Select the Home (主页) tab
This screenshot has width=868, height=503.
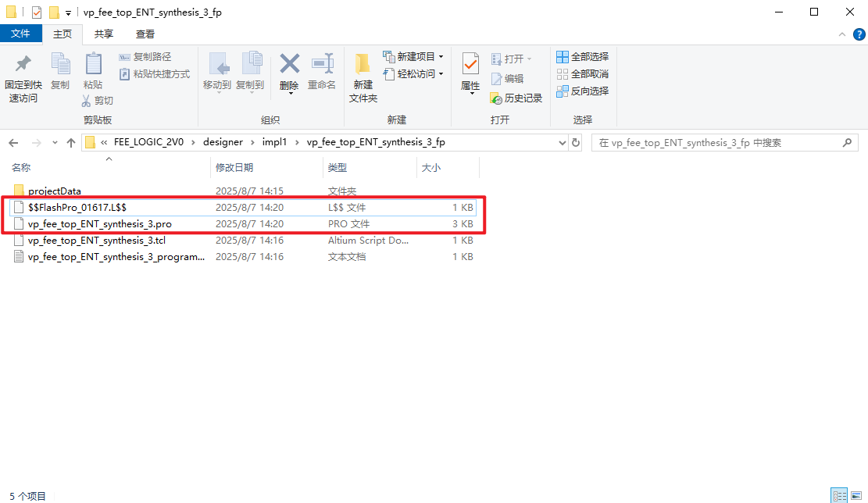63,34
